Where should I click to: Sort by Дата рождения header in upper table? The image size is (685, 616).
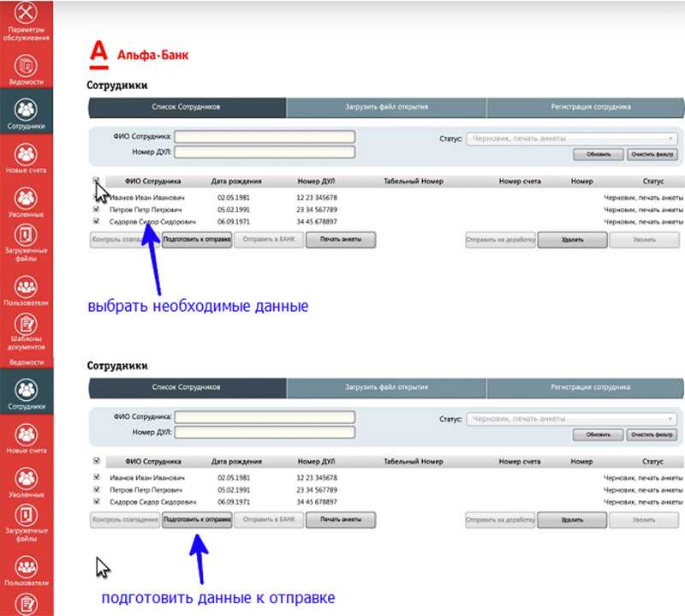236,182
